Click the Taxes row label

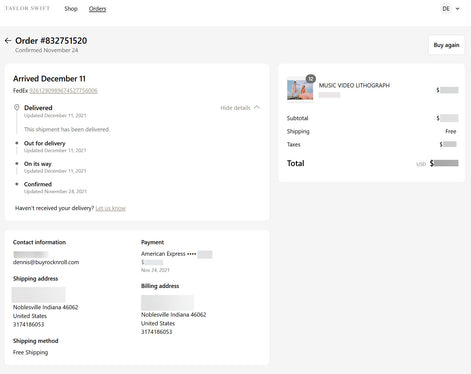click(x=294, y=144)
